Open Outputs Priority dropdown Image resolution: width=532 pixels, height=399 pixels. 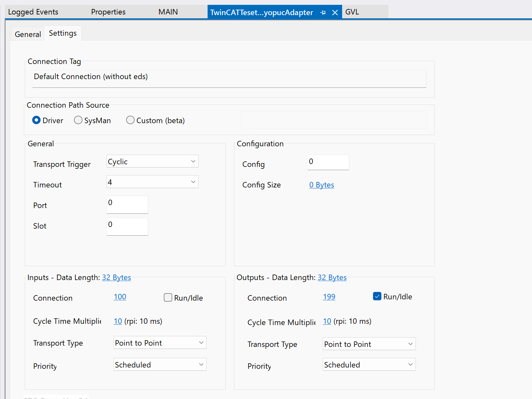pyautogui.click(x=369, y=365)
